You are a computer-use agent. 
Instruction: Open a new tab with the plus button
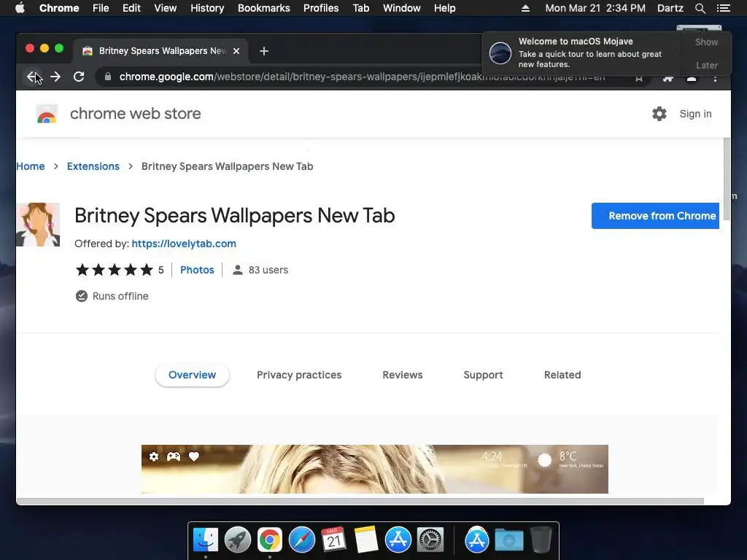[x=264, y=51]
